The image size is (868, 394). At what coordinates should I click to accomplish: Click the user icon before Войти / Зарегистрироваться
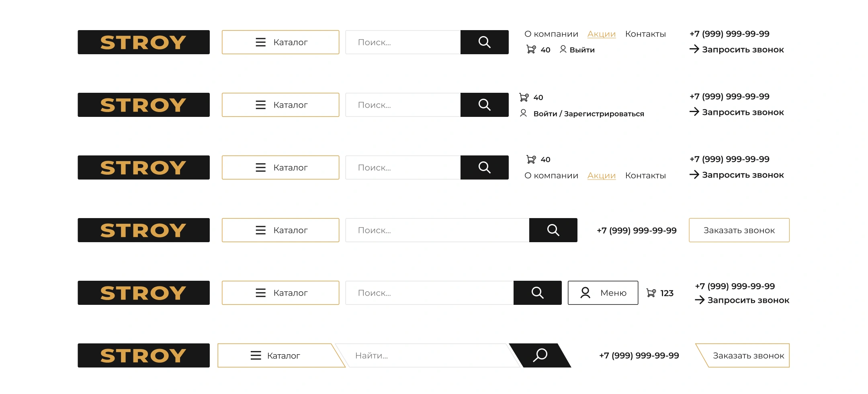point(523,113)
